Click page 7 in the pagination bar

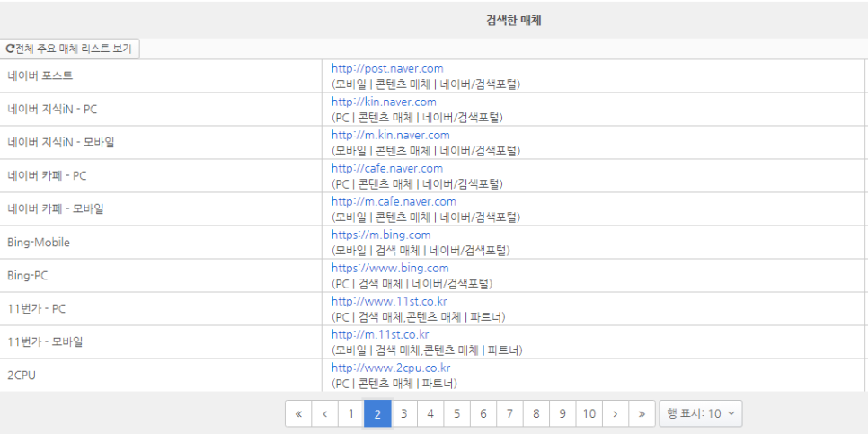[509, 413]
